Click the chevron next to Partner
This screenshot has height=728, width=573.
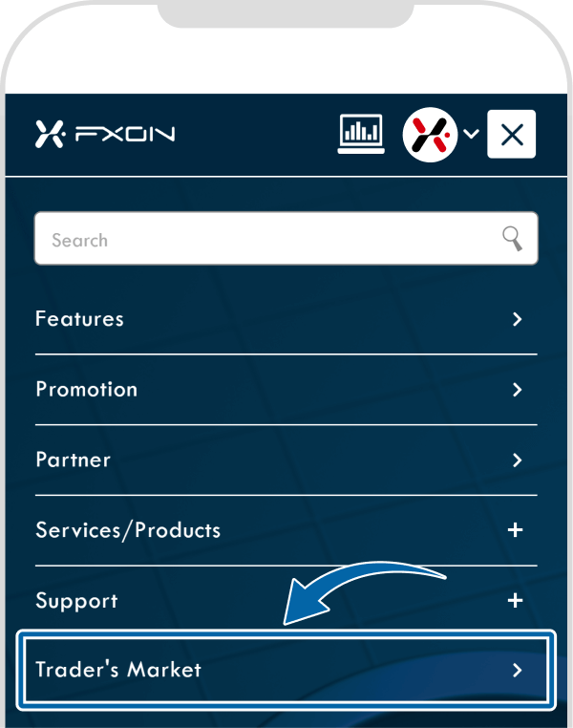coord(518,460)
